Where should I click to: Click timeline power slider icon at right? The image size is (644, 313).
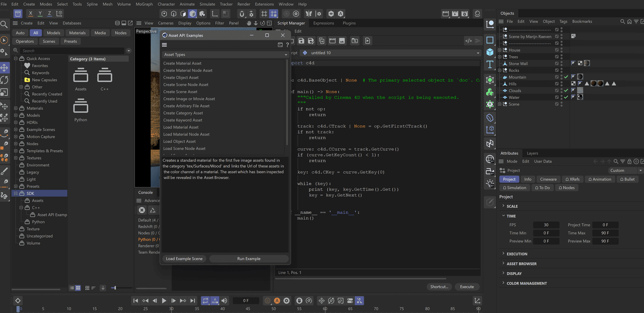(477, 301)
